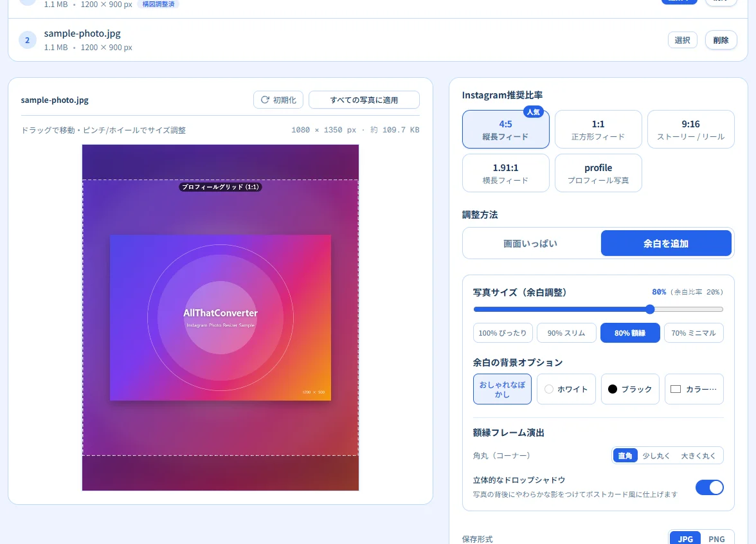The width and height of the screenshot is (756, 544).
Task: Click the number 2 badge icon
Action: coord(28,40)
